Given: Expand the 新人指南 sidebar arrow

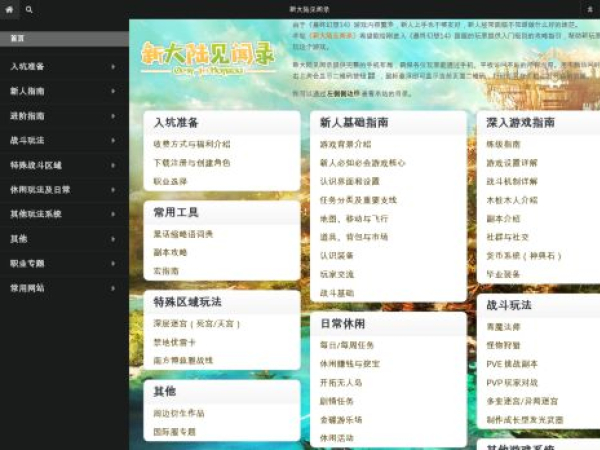Looking at the screenshot, I should [113, 91].
